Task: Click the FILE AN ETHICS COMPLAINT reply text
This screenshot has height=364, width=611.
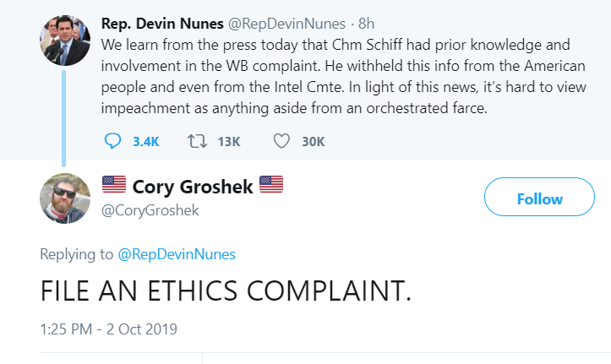Action: coord(226,290)
